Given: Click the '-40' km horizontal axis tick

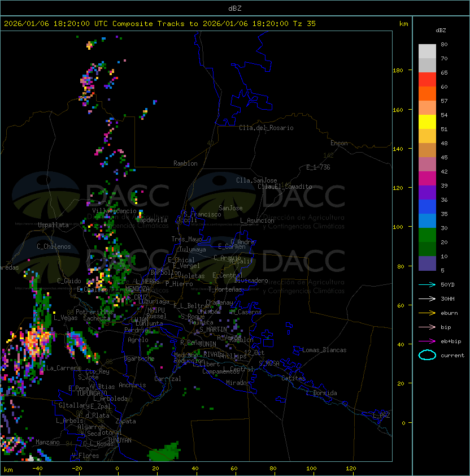Looking at the screenshot, I should [x=38, y=468].
